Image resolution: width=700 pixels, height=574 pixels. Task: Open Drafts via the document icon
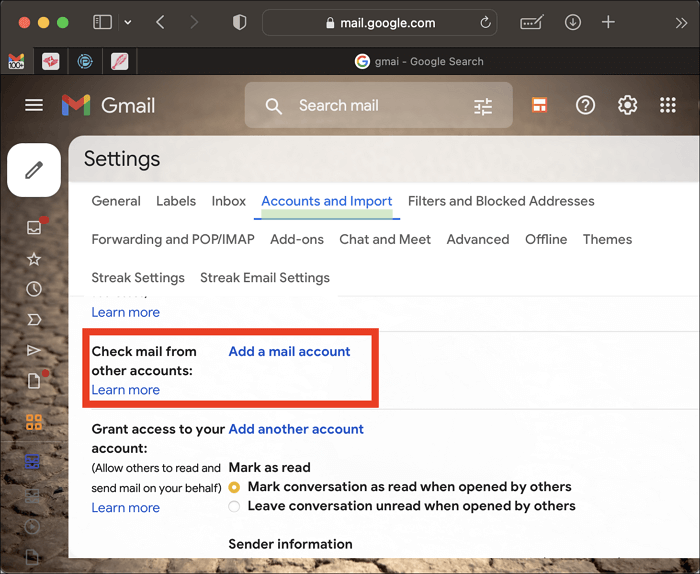tap(34, 381)
